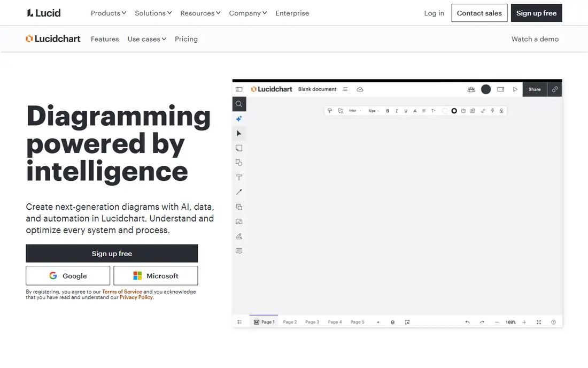The height and width of the screenshot is (368, 588).
Task: Open the Inter font dropdown
Action: [x=355, y=111]
